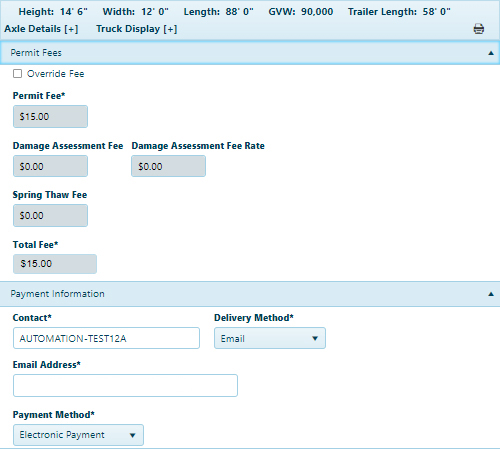The height and width of the screenshot is (449, 500).
Task: Click the Damage Assessment Fee field
Action: pos(50,166)
